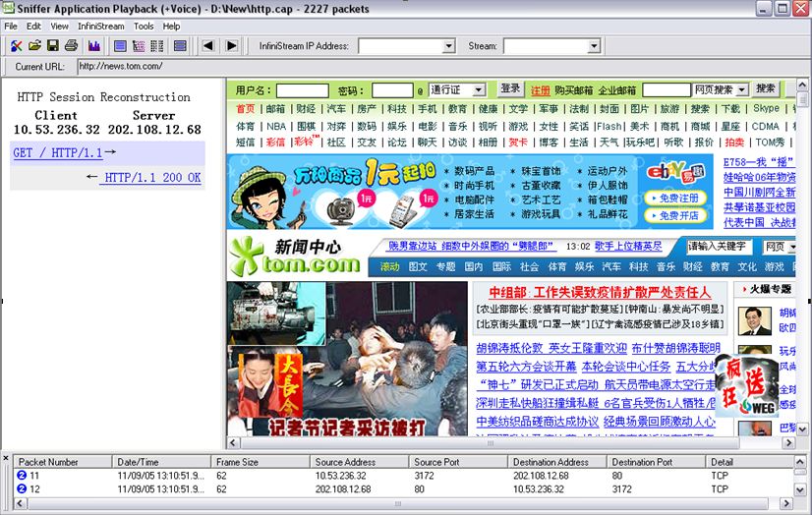The image size is (812, 515).
Task: Open a capture file with the folder icon
Action: point(34,46)
